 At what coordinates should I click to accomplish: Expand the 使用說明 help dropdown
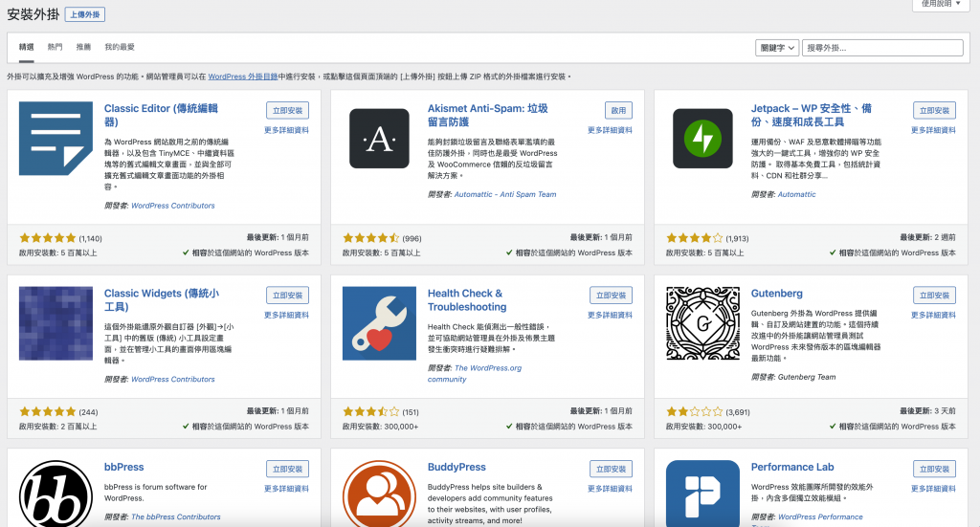tap(941, 5)
